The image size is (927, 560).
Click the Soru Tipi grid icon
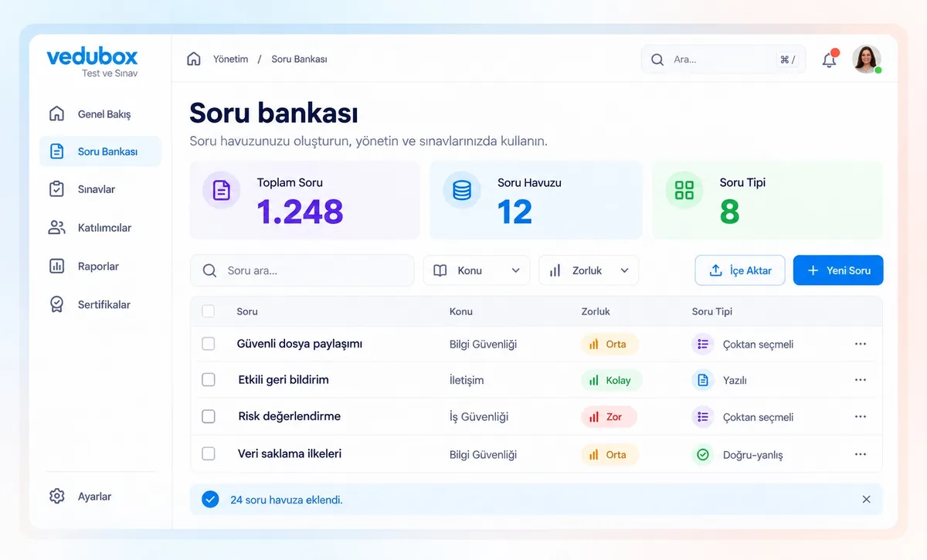coord(684,190)
